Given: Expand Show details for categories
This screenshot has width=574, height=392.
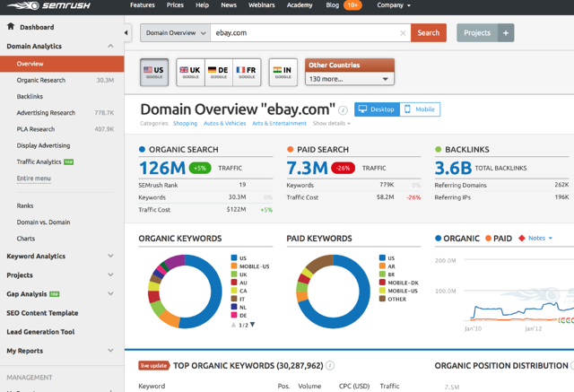Looking at the screenshot, I should (331, 124).
